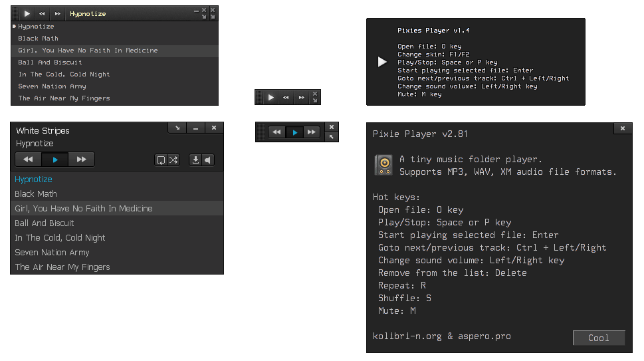This screenshot has width=644, height=361.
Task: Click the Repeat: R hotkey line
Action: click(402, 285)
